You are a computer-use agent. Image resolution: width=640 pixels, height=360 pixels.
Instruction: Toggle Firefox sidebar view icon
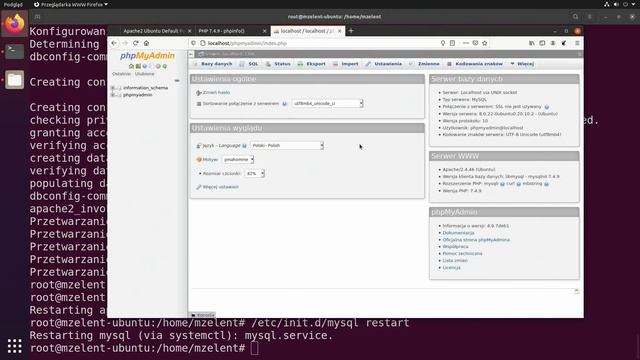coord(542,43)
